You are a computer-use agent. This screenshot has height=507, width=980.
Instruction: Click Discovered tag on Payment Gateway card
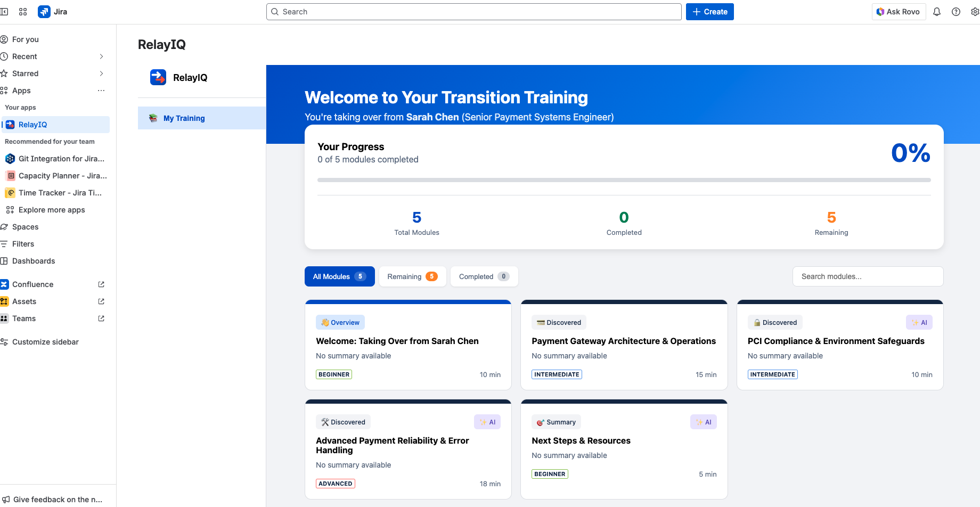coord(559,322)
